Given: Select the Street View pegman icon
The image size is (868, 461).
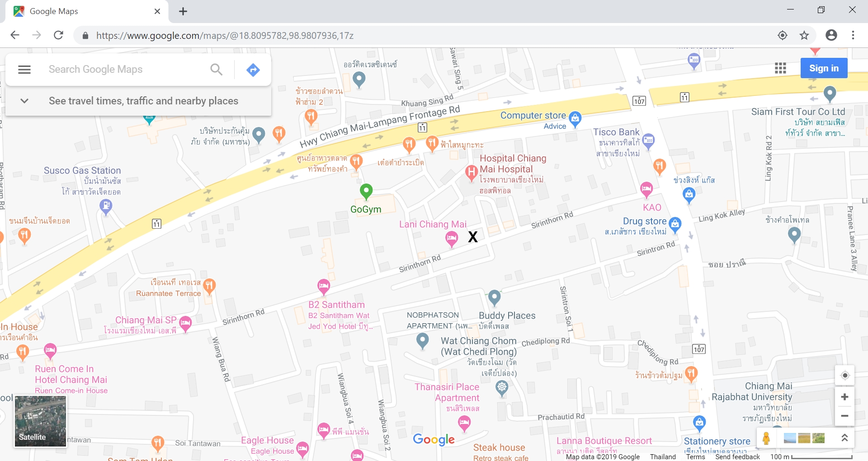Looking at the screenshot, I should (766, 438).
